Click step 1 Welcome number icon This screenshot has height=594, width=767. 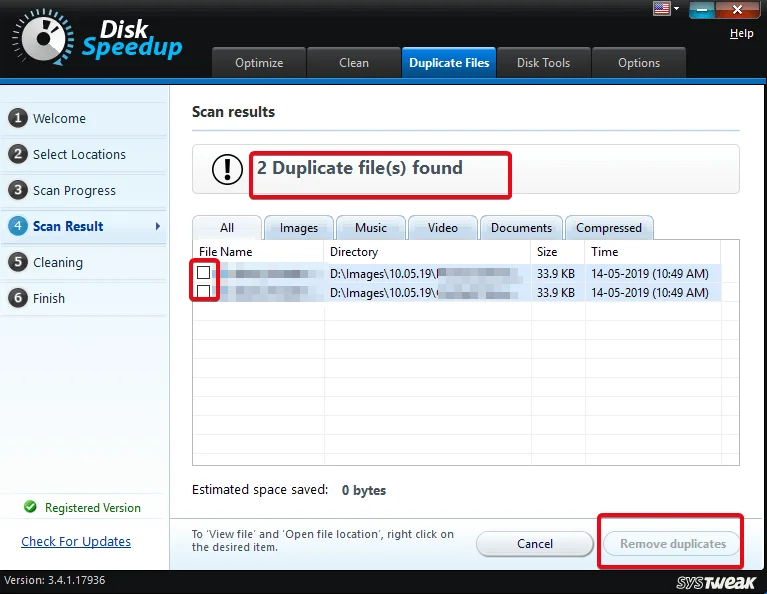tap(17, 118)
